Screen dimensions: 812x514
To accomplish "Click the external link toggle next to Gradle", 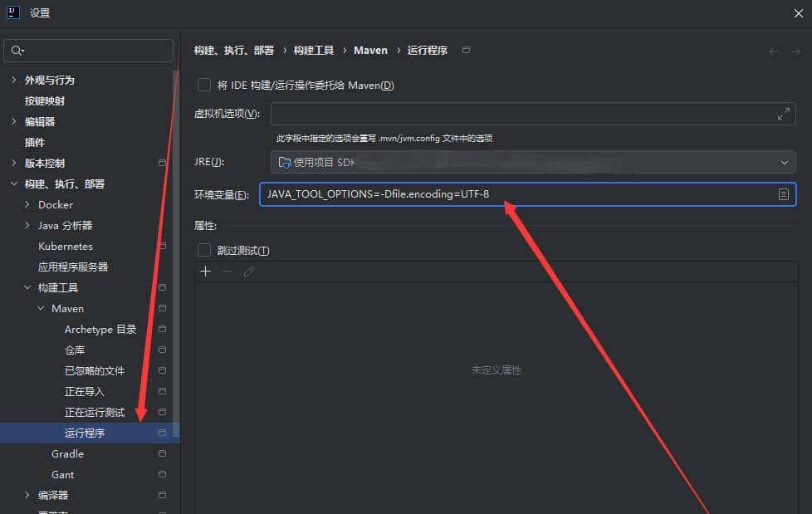I will click(162, 453).
